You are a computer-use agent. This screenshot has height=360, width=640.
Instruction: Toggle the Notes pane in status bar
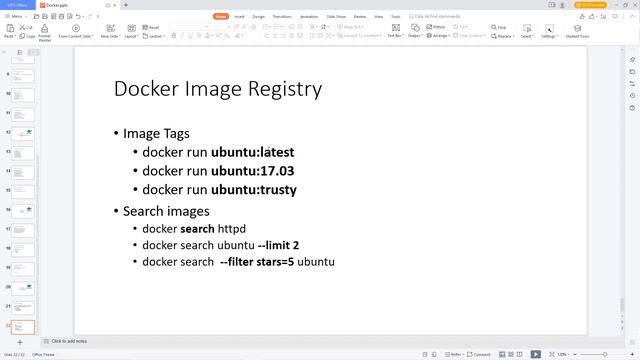tap(453, 354)
